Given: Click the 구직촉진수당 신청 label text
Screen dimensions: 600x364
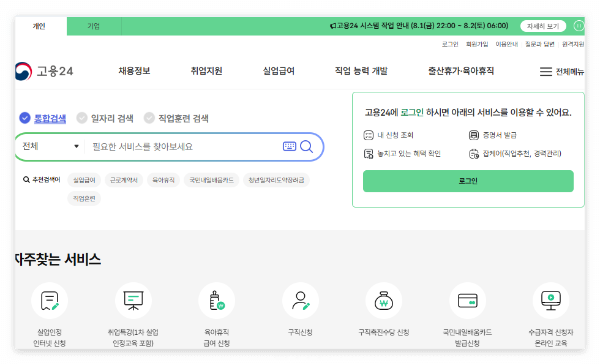Looking at the screenshot, I should [x=384, y=332].
